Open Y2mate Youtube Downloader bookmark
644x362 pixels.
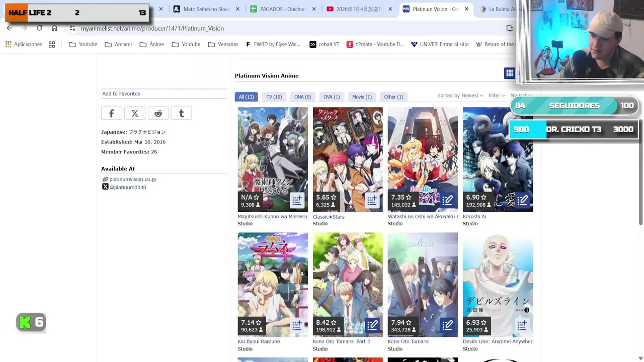point(375,44)
